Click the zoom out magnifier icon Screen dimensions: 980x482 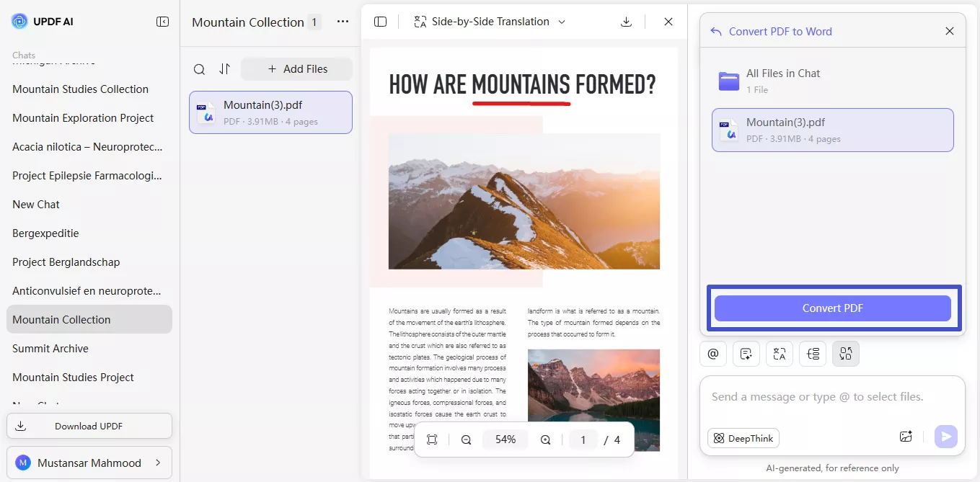(466, 439)
